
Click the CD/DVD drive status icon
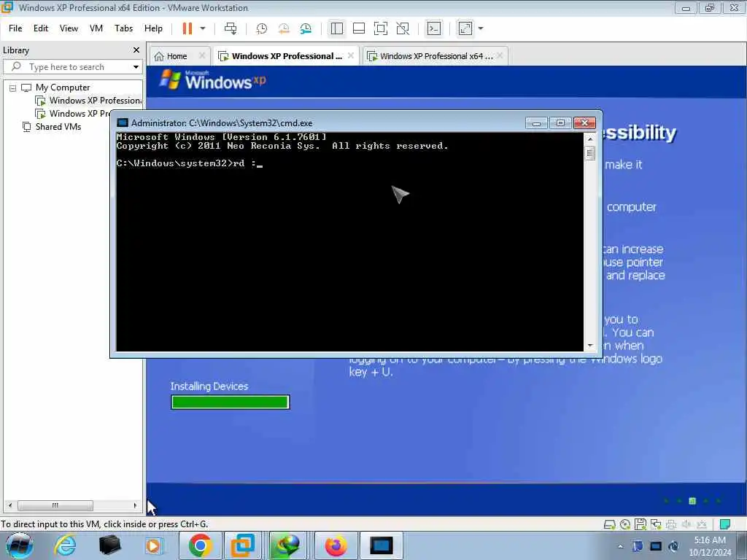point(625,525)
